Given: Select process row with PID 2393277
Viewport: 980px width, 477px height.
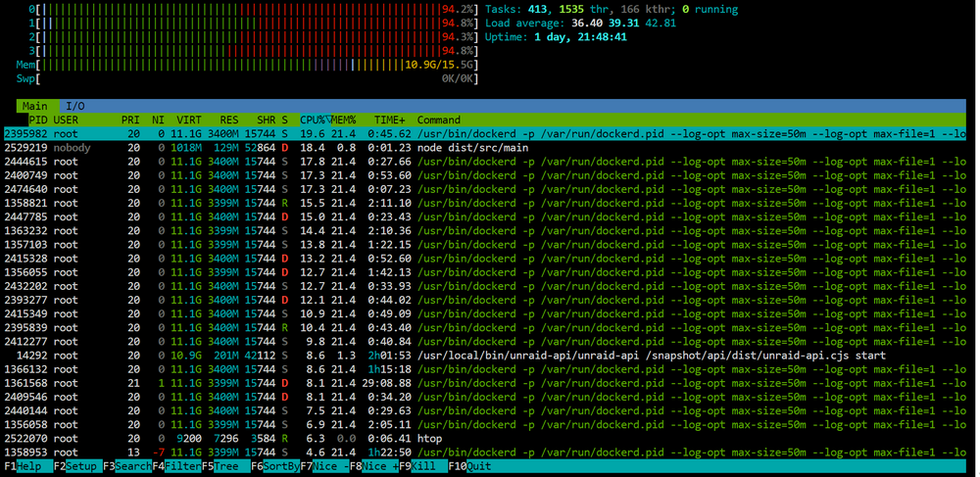Looking at the screenshot, I should coord(486,300).
